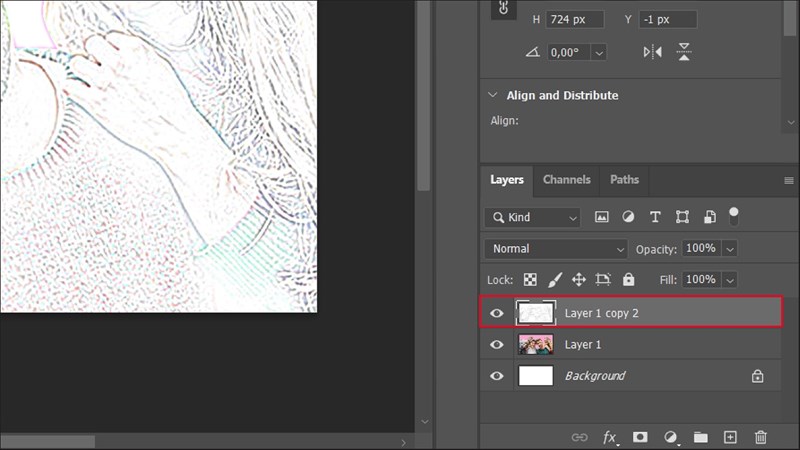Screen dimensions: 800x450
Task: Create a new layer
Action: point(730,437)
